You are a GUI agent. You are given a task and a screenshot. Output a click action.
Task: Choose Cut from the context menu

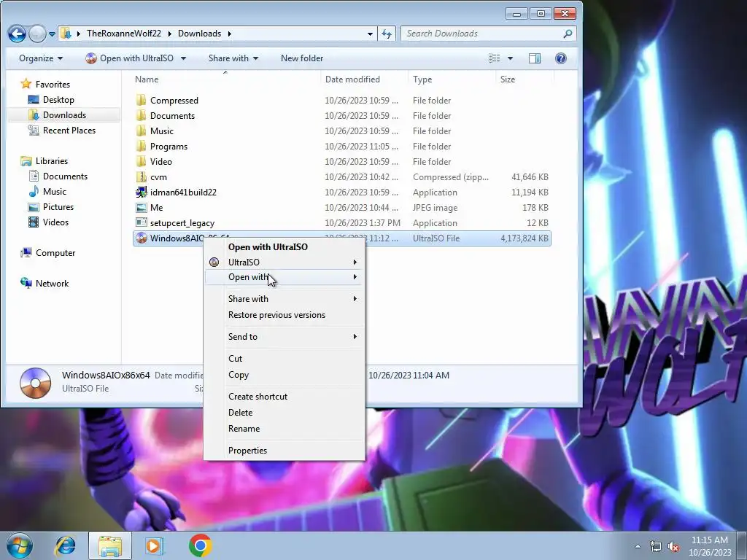[285, 359]
